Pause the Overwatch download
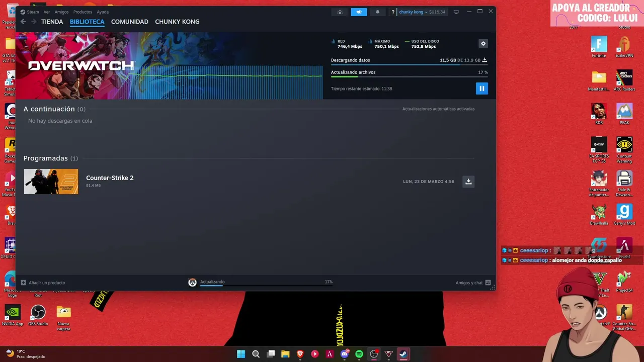Viewport: 644px width, 362px height. [481, 88]
